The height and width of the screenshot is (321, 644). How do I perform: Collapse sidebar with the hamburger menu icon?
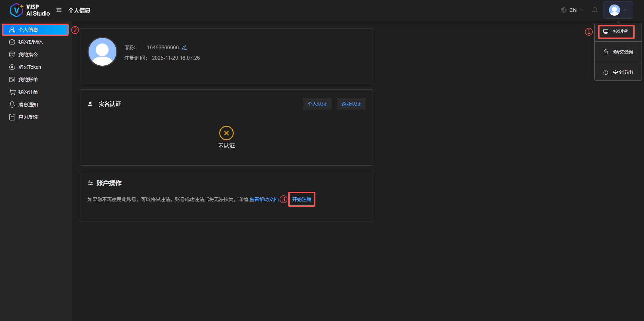tap(59, 10)
